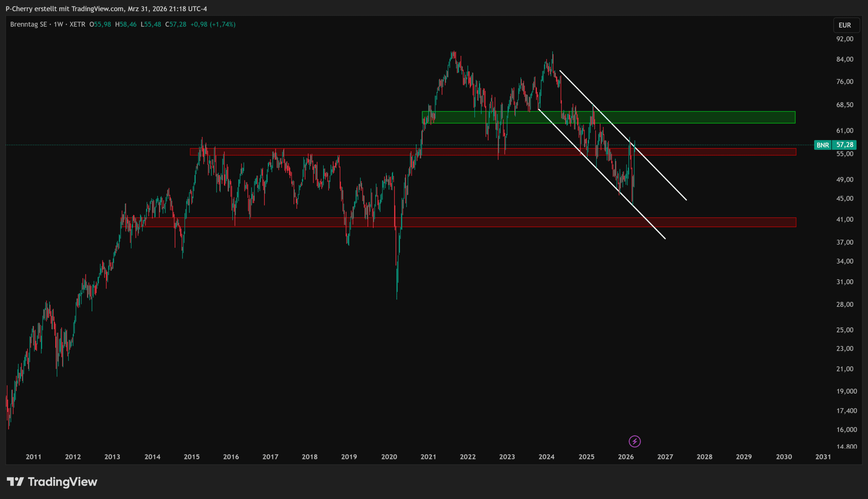Click the 2020 label on time axis
The height and width of the screenshot is (499, 868).
pyautogui.click(x=389, y=457)
